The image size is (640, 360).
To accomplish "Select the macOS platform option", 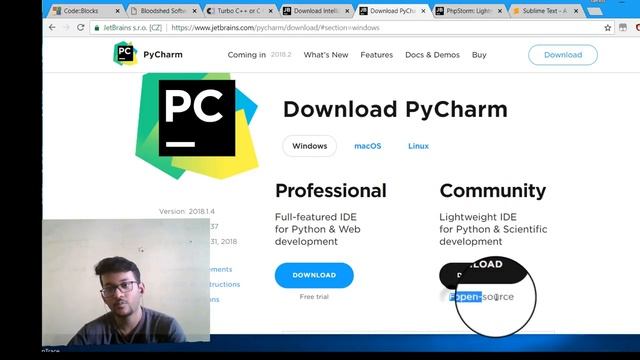I will coord(368,146).
